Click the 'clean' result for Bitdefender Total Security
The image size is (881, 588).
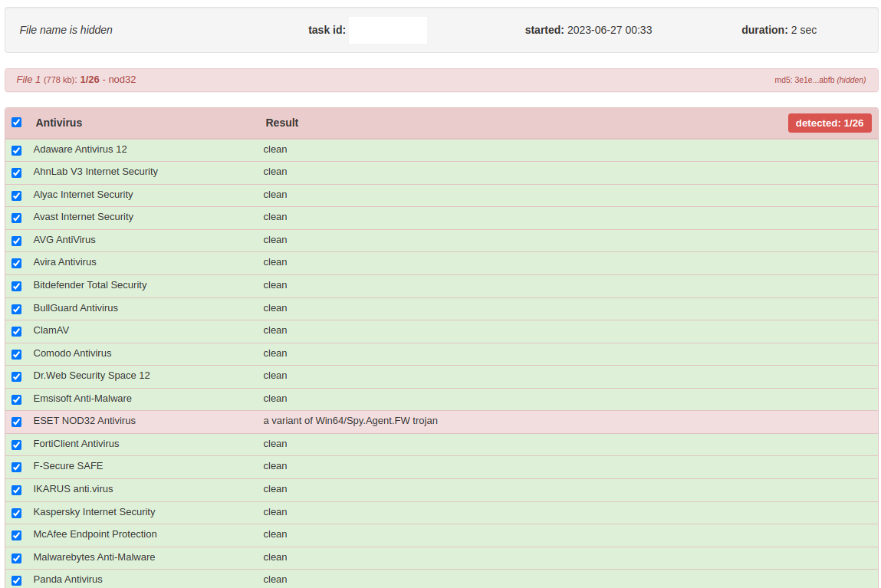pos(275,285)
